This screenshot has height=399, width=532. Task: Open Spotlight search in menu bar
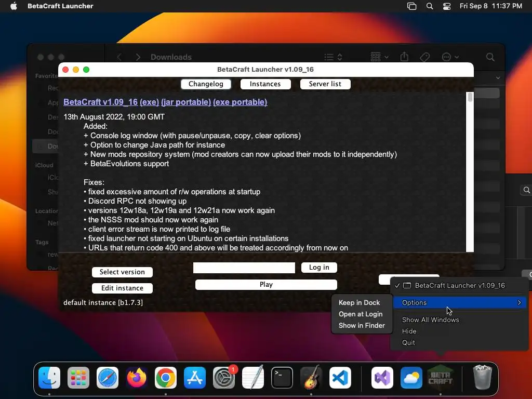coord(430,6)
